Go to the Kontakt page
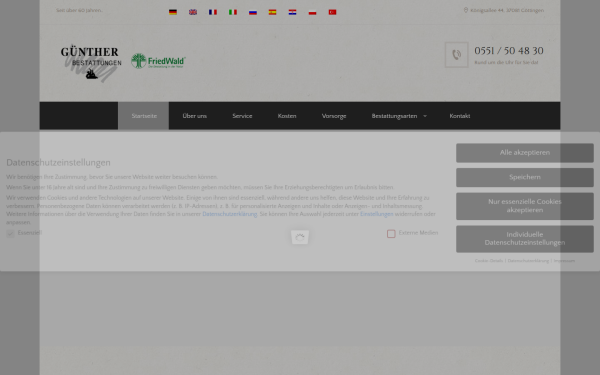This screenshot has height=375, width=600. click(460, 116)
